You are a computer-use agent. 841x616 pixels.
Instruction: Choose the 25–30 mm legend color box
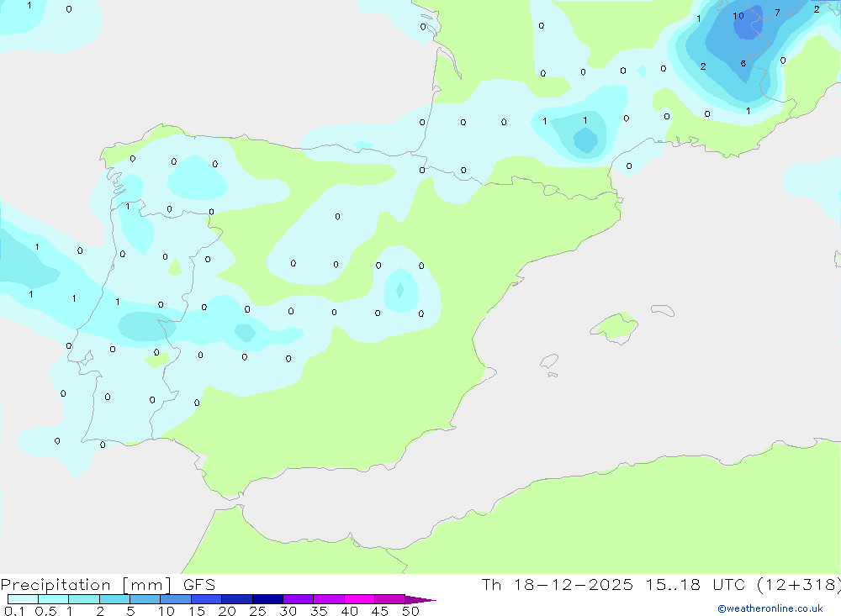pyautogui.click(x=267, y=599)
